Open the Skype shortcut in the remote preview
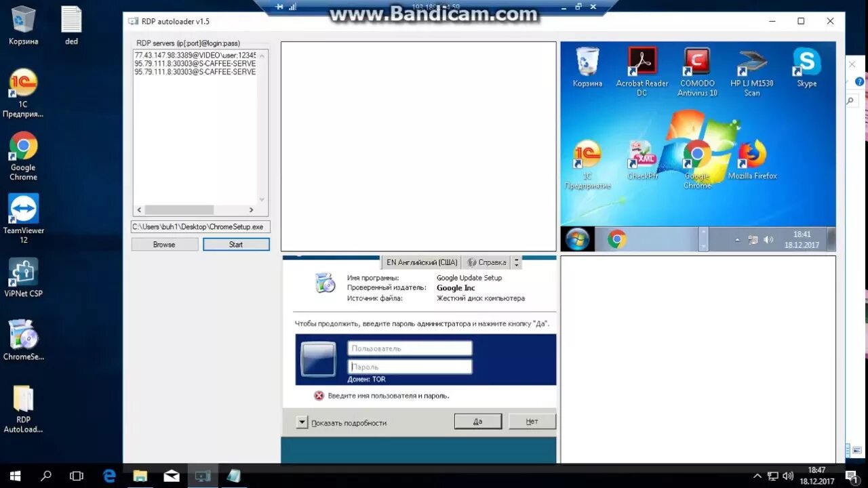Viewport: 868px width, 488px height. point(806,67)
